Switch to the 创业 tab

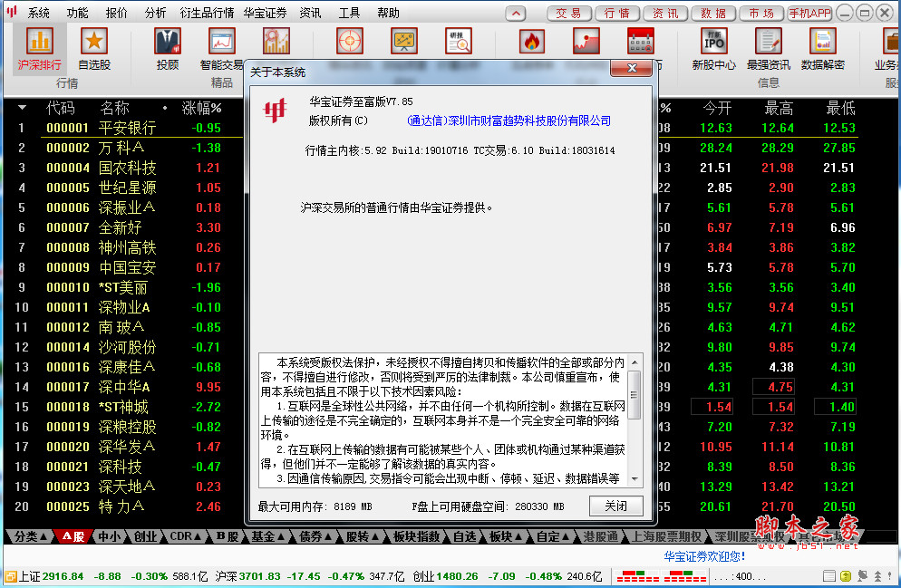point(145,536)
